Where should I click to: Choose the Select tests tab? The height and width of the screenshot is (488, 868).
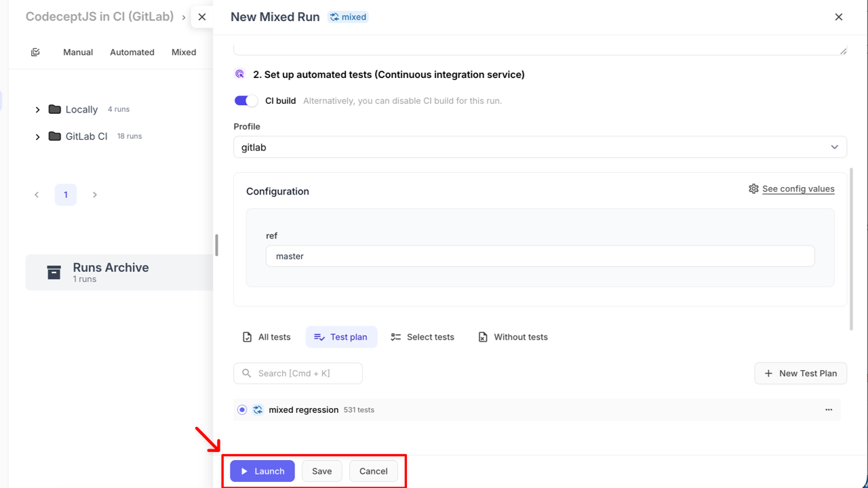coord(422,337)
